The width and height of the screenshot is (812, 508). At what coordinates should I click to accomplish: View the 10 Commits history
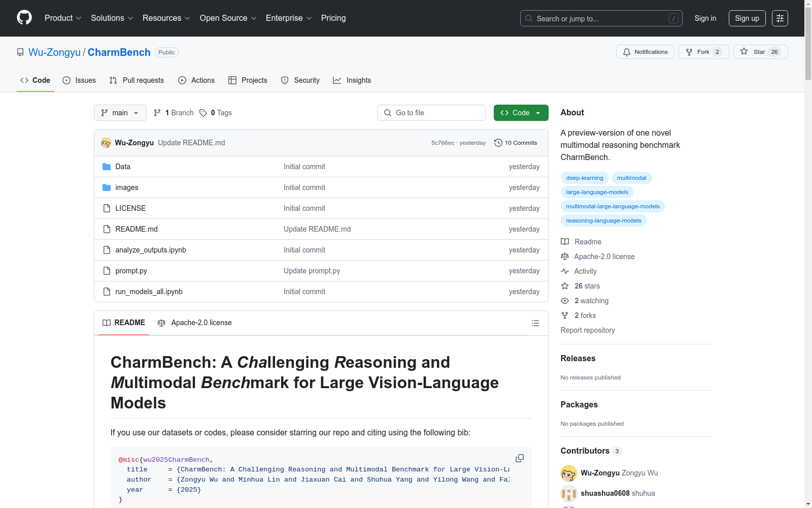(x=516, y=143)
